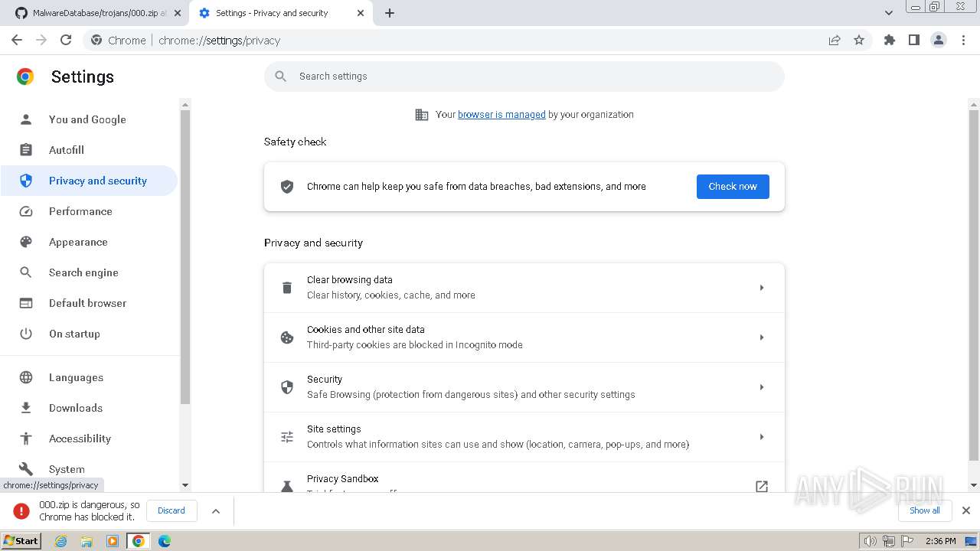The height and width of the screenshot is (551, 980).
Task: Start the safety check with Check now
Action: 733,187
